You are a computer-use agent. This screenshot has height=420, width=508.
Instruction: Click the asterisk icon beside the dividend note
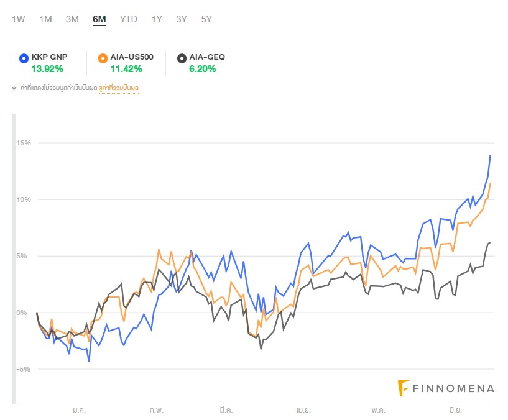click(14, 89)
